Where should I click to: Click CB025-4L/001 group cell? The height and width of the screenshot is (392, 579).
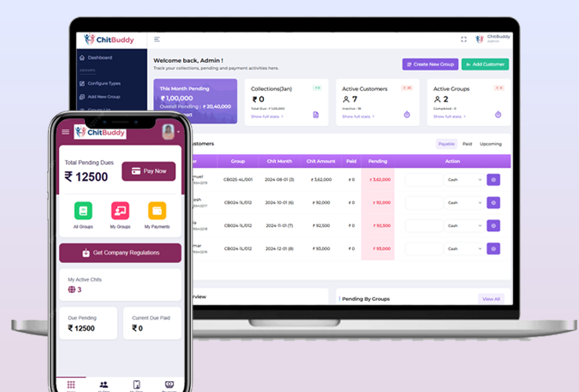point(238,180)
